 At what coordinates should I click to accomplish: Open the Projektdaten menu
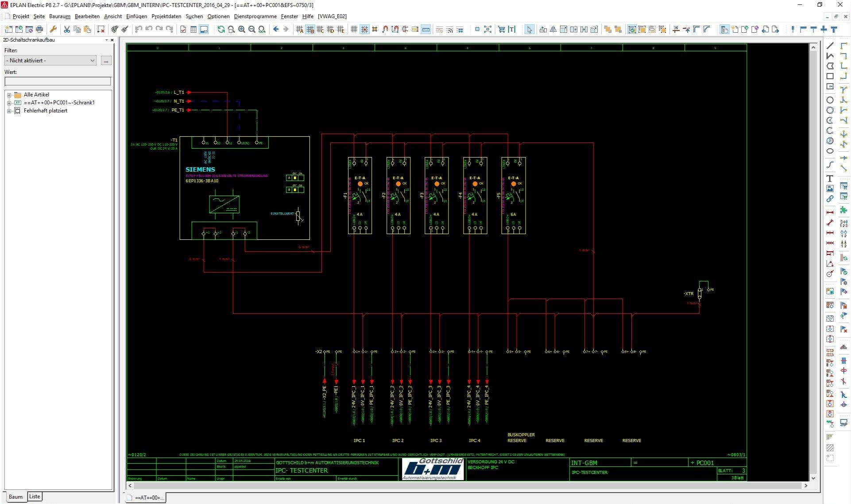click(166, 16)
